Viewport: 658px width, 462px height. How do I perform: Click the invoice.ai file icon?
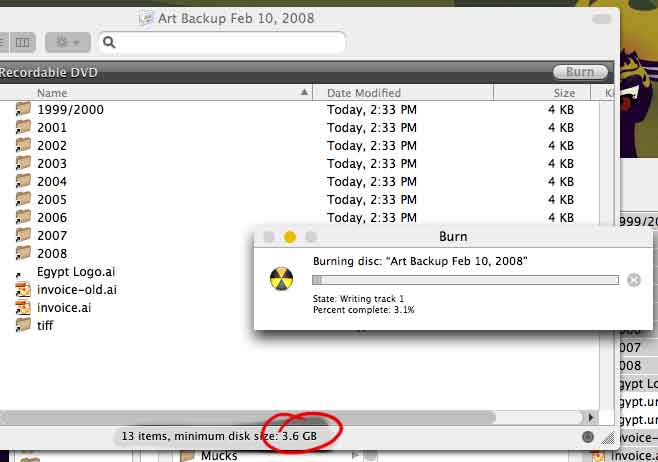click(x=23, y=307)
